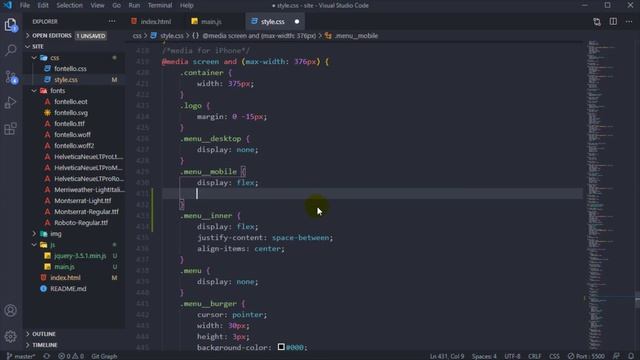Screen dimensions: 640x360
Task: Open fontello.woff2 file
Action: tap(74, 146)
